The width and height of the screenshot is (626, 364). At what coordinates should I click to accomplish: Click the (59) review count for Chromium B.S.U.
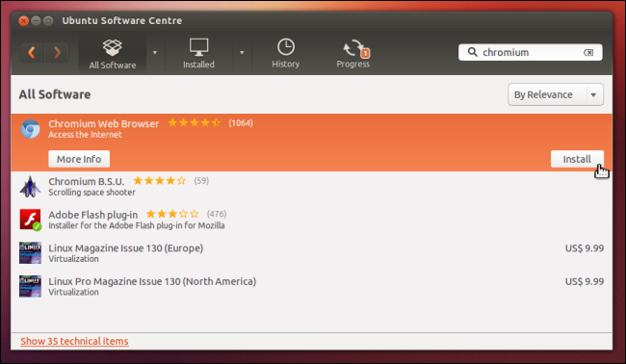pyautogui.click(x=201, y=181)
